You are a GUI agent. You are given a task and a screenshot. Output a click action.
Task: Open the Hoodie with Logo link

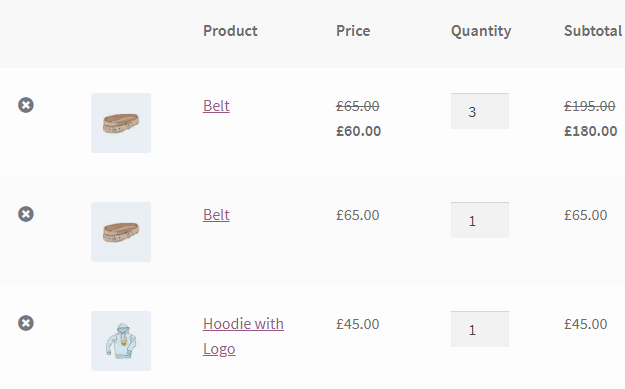coord(243,336)
